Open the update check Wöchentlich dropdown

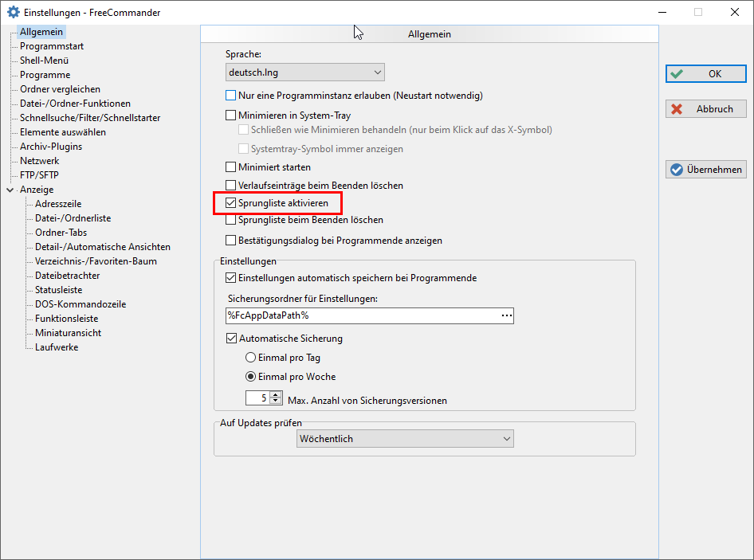(x=405, y=438)
